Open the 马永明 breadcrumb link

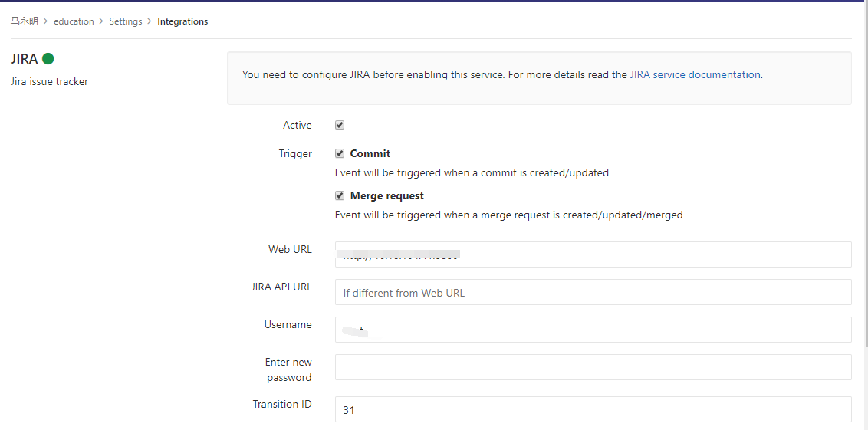(25, 21)
